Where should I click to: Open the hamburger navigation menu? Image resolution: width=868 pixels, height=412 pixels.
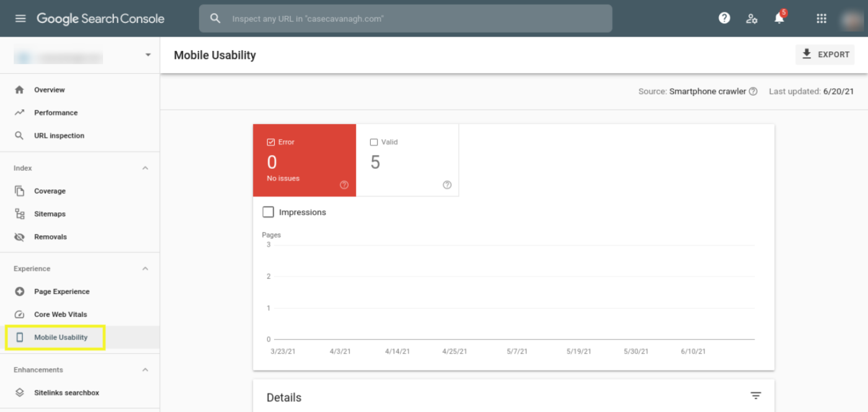[20, 19]
